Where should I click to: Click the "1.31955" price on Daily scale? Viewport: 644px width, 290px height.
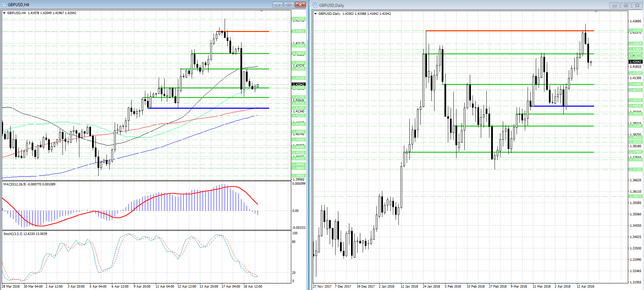click(635, 282)
